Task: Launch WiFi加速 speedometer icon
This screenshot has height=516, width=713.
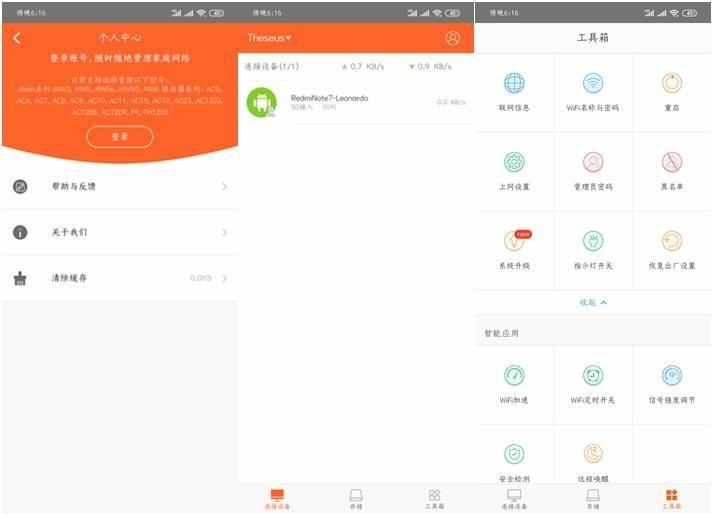Action: (x=514, y=376)
